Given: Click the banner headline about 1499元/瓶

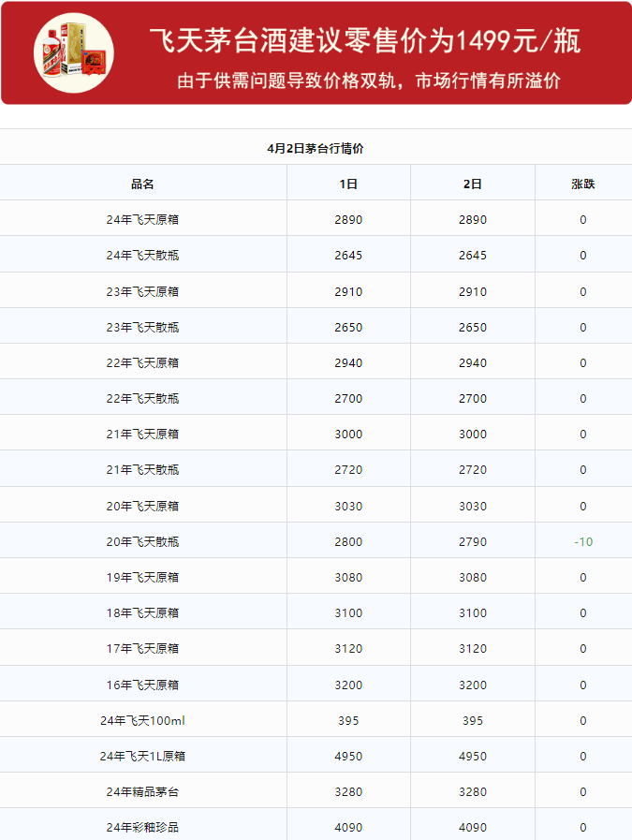Looking at the screenshot, I should (365, 40).
